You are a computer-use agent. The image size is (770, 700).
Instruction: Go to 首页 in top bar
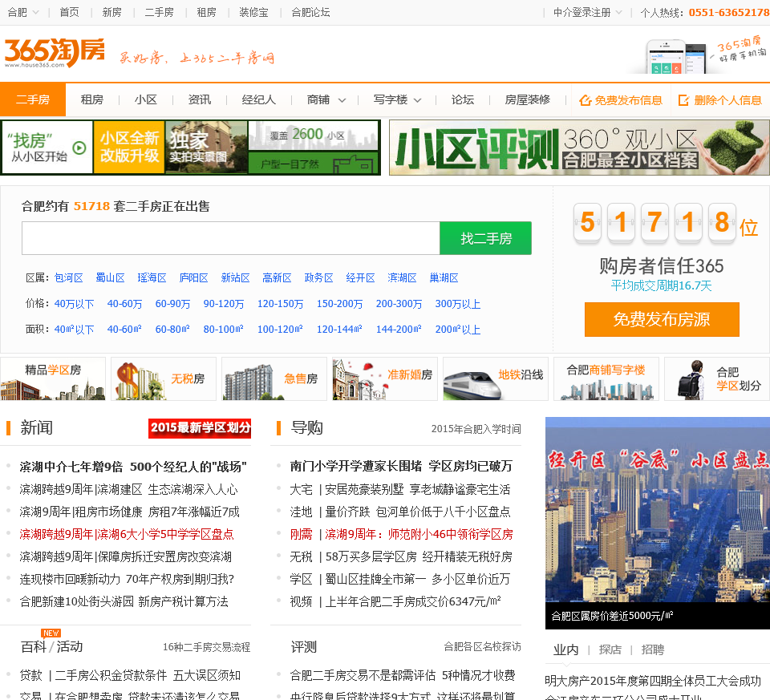click(x=69, y=12)
